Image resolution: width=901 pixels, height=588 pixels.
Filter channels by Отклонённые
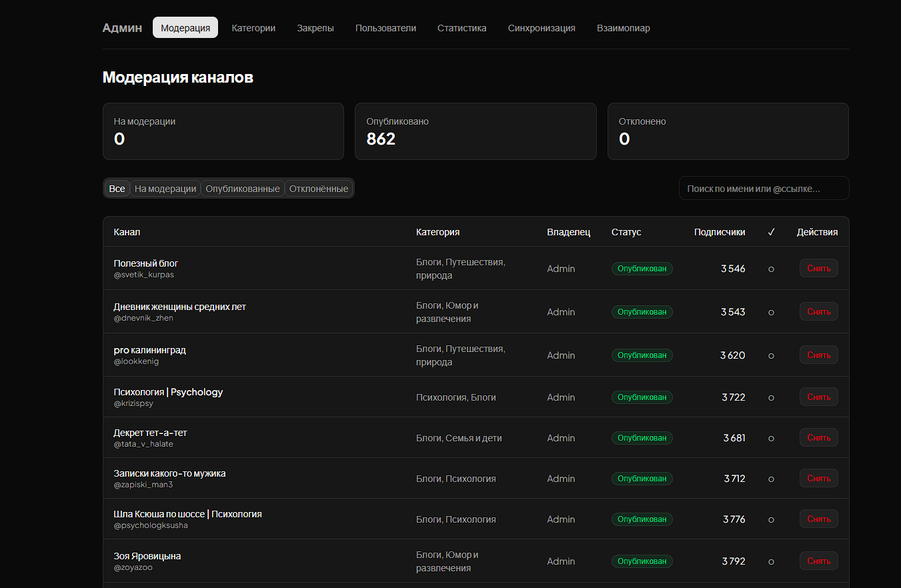pos(319,189)
